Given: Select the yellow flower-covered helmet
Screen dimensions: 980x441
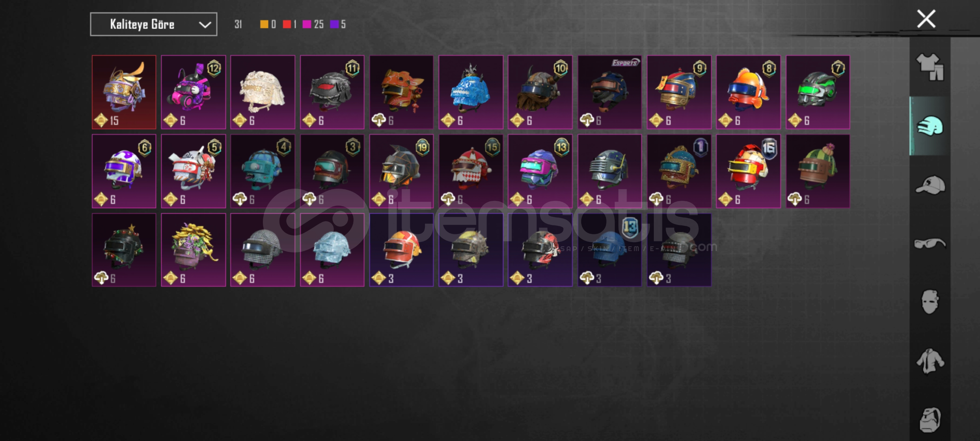Looking at the screenshot, I should tap(193, 250).
